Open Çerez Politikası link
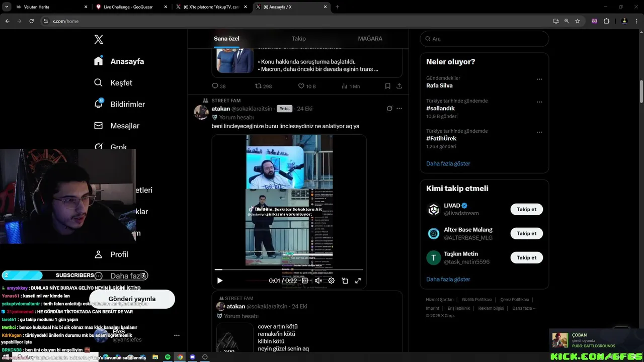The width and height of the screenshot is (644, 362). click(x=514, y=300)
